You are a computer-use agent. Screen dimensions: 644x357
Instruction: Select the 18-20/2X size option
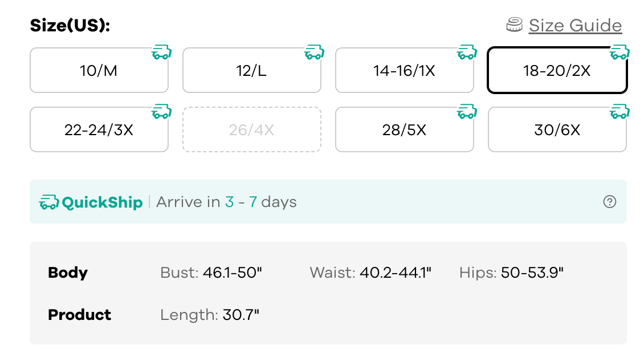pos(557,71)
